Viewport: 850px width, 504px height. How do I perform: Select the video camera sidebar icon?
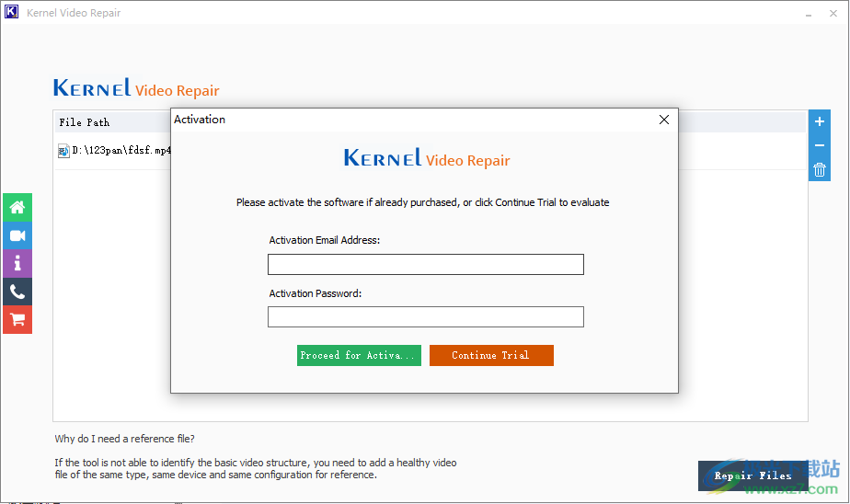click(17, 235)
